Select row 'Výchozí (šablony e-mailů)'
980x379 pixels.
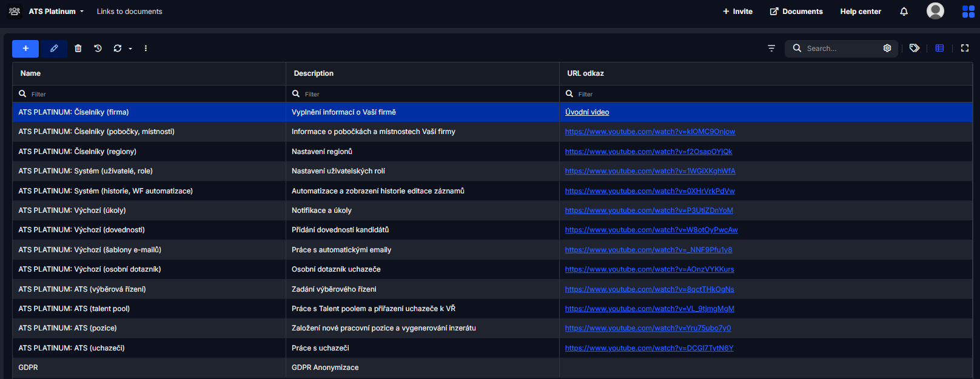pos(492,250)
